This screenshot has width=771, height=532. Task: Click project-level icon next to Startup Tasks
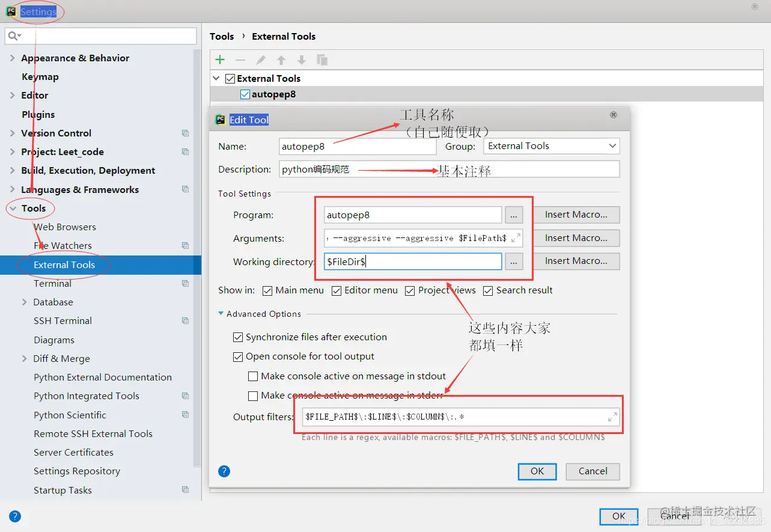pyautogui.click(x=185, y=490)
